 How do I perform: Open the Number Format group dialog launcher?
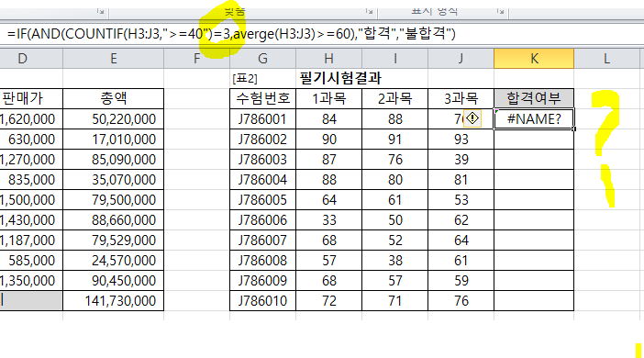[500, 12]
